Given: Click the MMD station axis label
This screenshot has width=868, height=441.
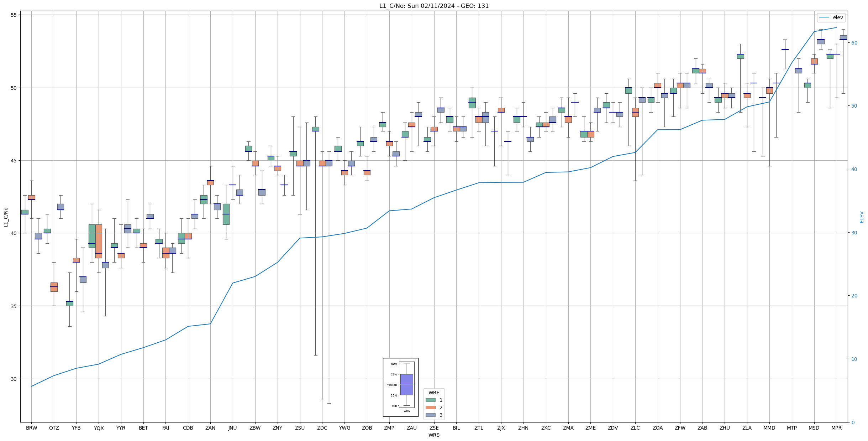Looking at the screenshot, I should (x=769, y=428).
